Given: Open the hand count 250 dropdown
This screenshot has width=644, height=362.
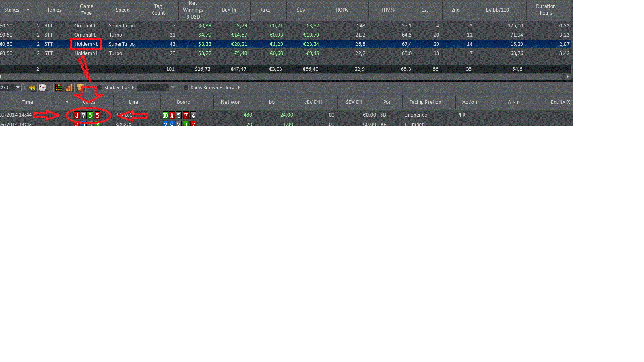Looking at the screenshot, I should tap(18, 87).
